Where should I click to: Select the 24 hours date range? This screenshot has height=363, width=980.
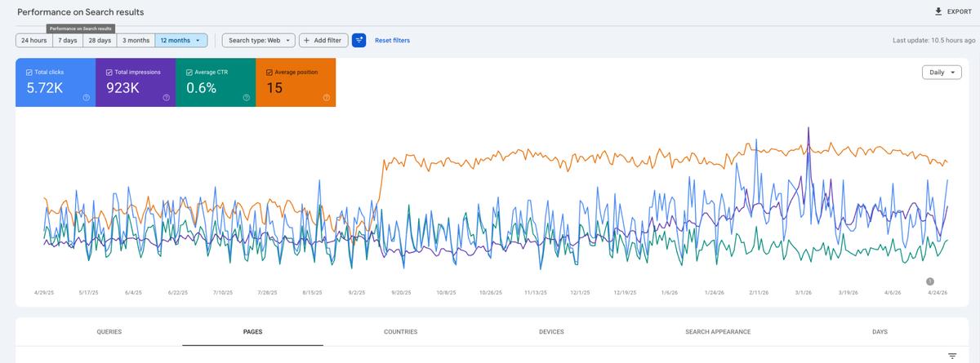click(x=34, y=40)
